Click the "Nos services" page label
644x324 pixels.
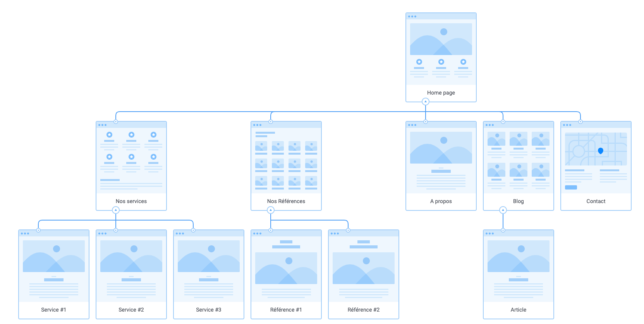(x=131, y=201)
